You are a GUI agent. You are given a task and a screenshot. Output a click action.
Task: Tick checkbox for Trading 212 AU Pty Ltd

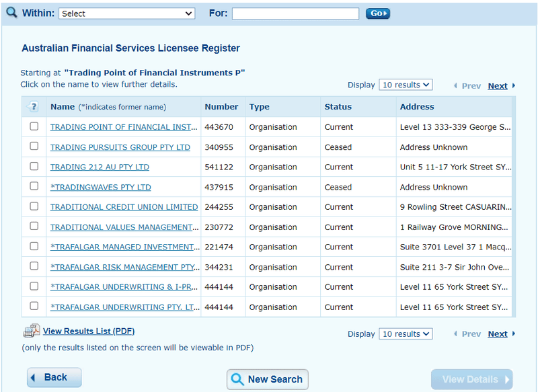point(34,166)
